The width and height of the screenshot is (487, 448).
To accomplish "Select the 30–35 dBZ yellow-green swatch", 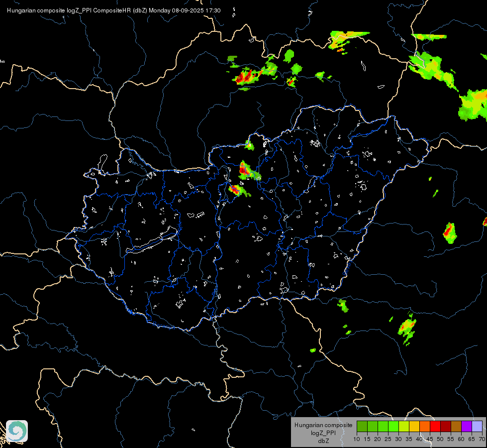I will [x=404, y=426].
